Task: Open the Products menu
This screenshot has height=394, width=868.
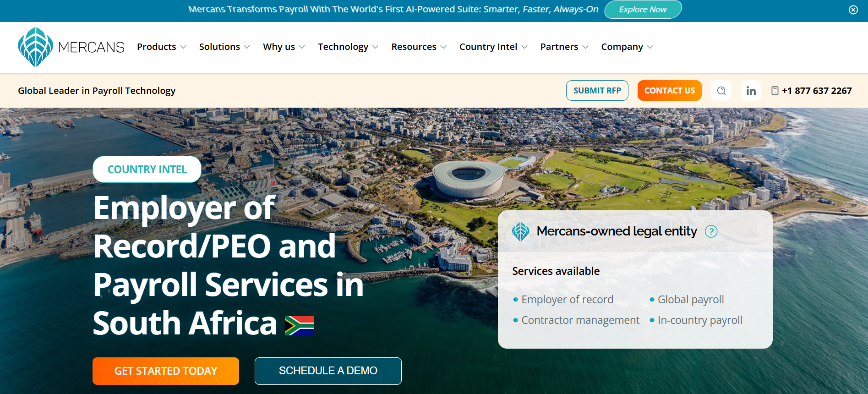Action: click(x=157, y=47)
